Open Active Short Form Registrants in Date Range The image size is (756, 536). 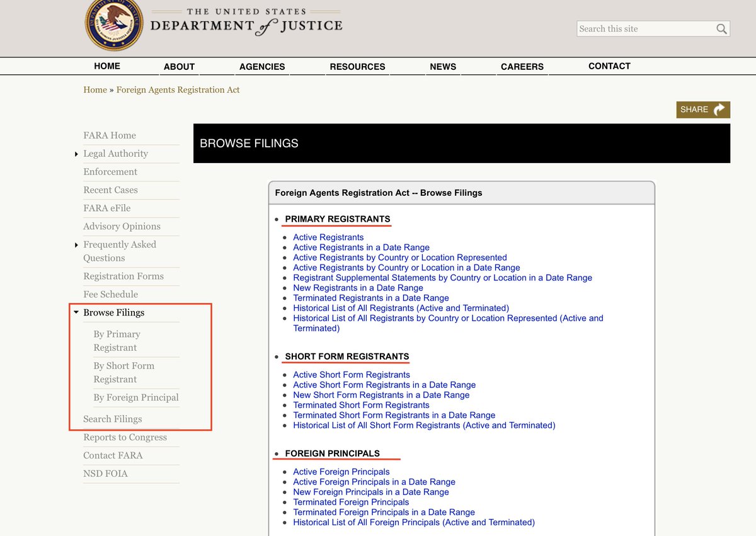(x=384, y=385)
